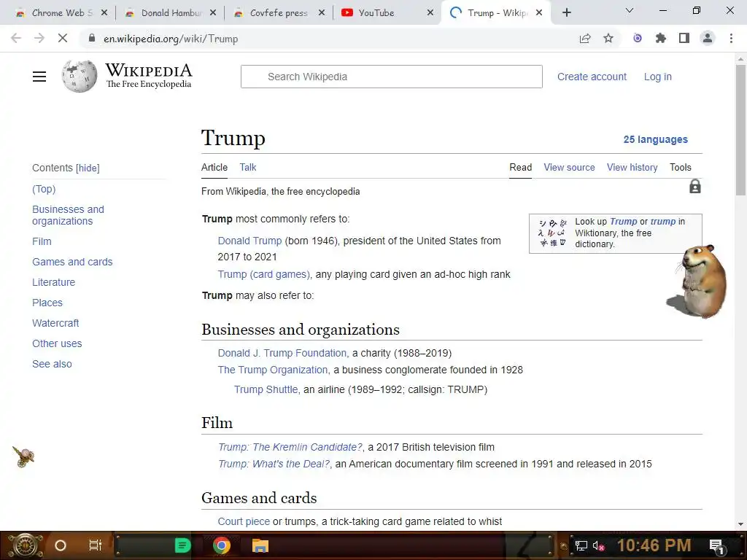The height and width of the screenshot is (560, 747).
Task: Hide the Contents sidebar
Action: coord(88,168)
